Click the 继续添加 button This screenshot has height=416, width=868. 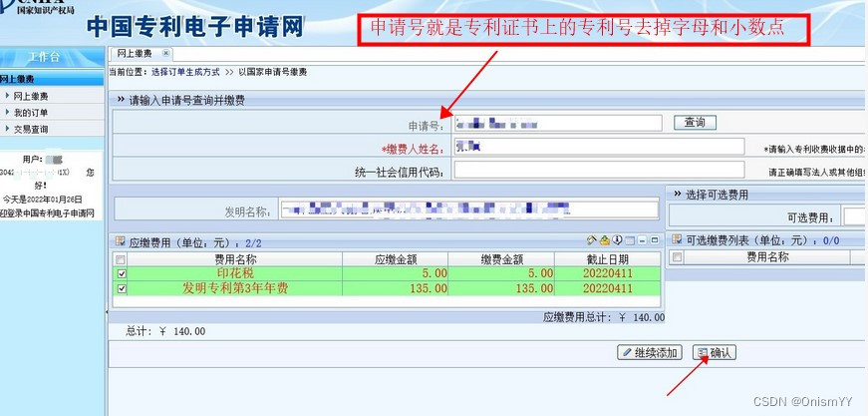[x=650, y=352]
